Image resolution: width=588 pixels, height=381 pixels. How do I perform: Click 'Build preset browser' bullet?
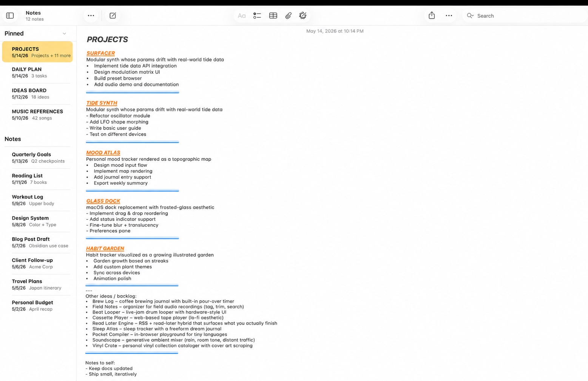[118, 78]
